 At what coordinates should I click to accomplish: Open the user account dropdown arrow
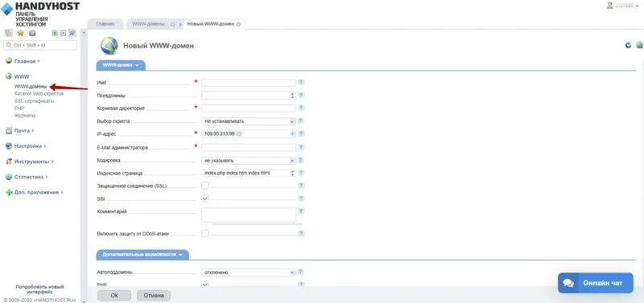638,6
